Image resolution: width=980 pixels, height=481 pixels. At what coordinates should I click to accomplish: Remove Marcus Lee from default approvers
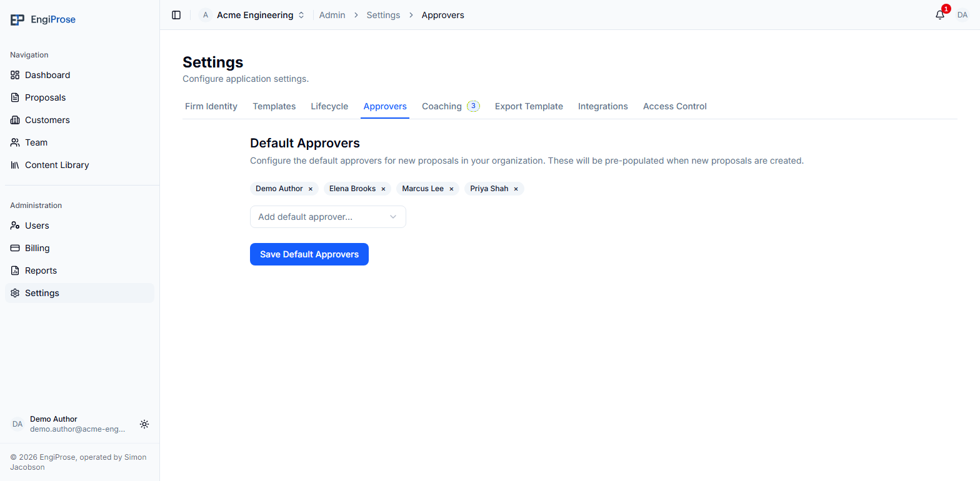click(451, 189)
